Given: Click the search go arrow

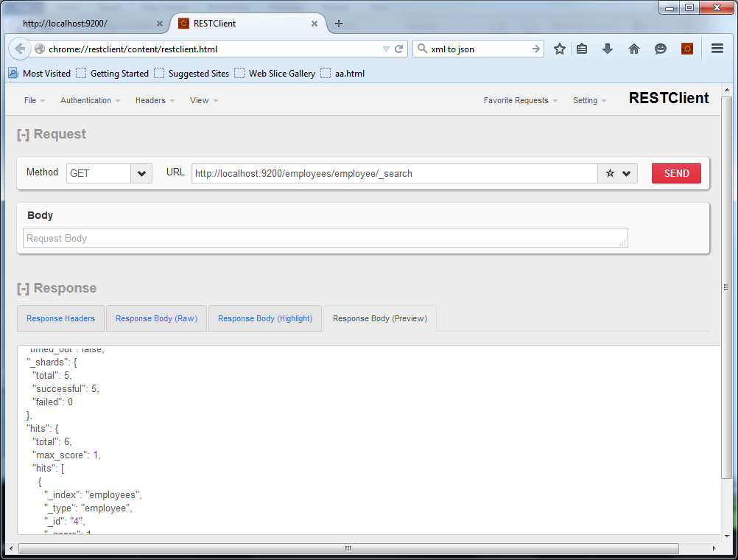Looking at the screenshot, I should click(x=535, y=49).
